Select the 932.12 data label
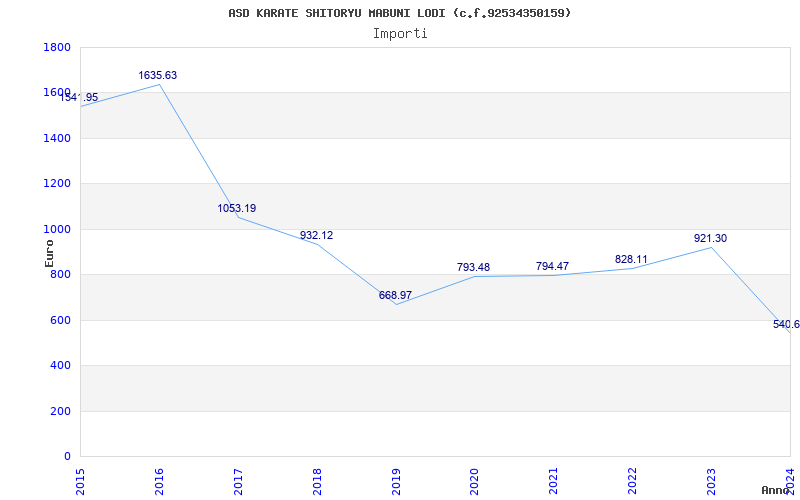800x500 pixels. coord(316,235)
